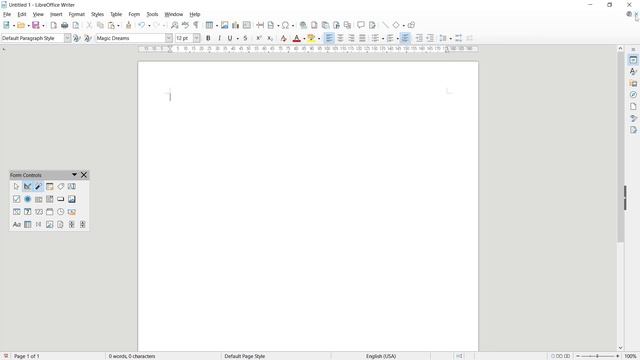
Task: Insert an image using the toolbar icon
Action: (224, 25)
